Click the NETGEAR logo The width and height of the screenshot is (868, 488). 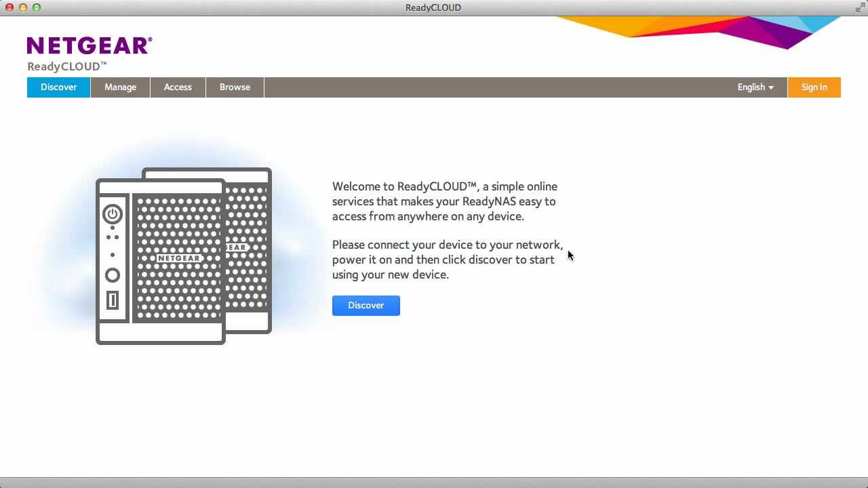click(90, 46)
